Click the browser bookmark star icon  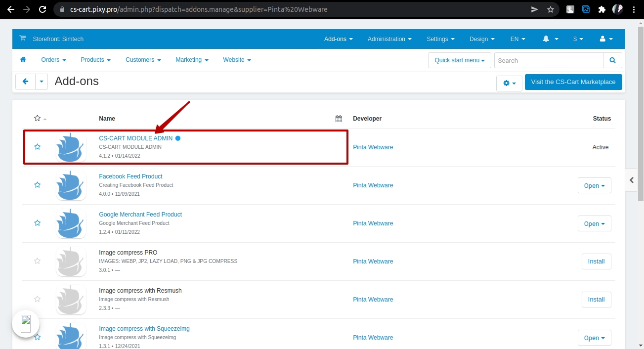(x=550, y=9)
